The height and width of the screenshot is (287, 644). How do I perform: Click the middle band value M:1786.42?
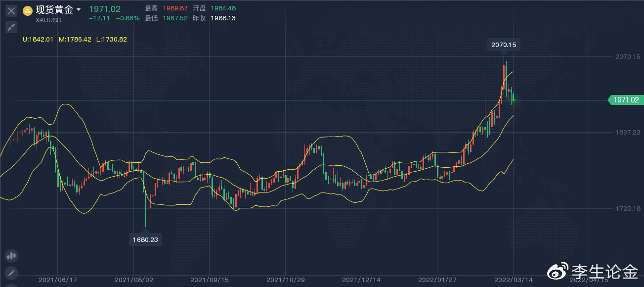pyautogui.click(x=75, y=39)
